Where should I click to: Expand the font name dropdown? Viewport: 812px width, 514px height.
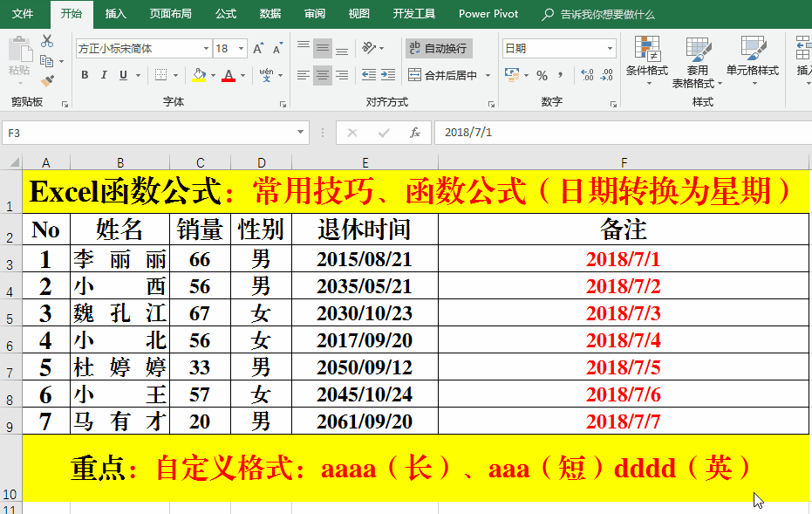pos(206,49)
